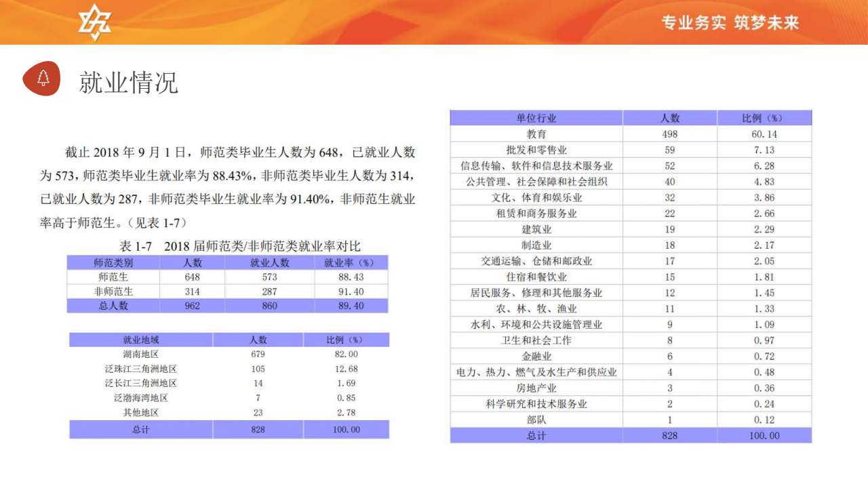Select the 部队 industry row label
868x488 pixels.
click(x=536, y=420)
